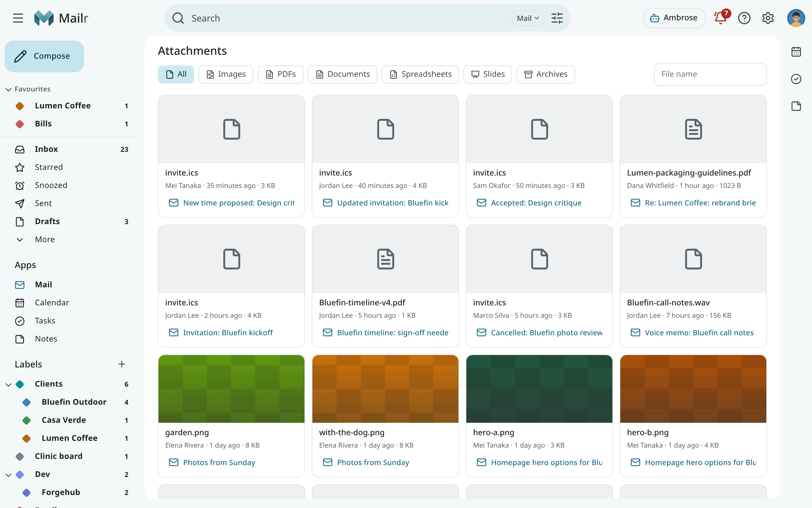Collapse the Clients label group

(8, 384)
